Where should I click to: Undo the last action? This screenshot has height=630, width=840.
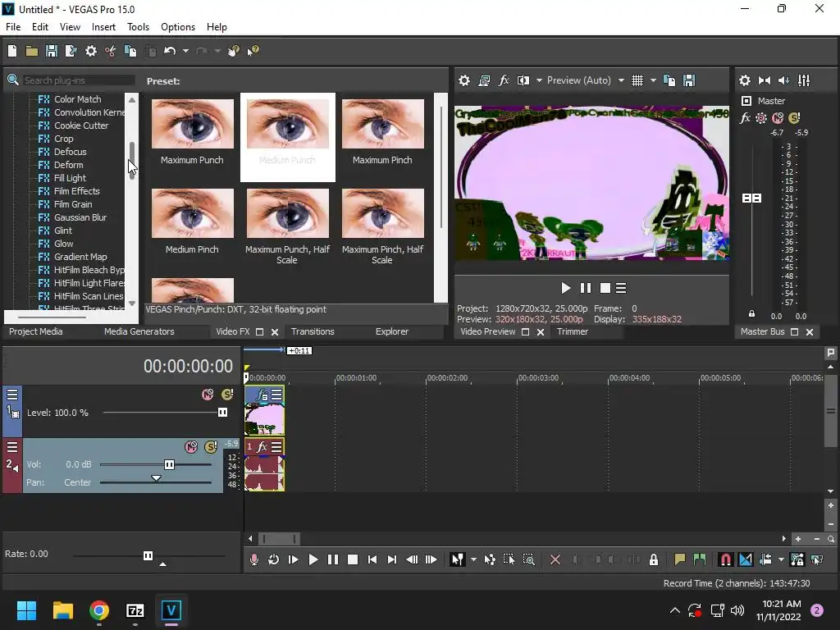pos(170,51)
